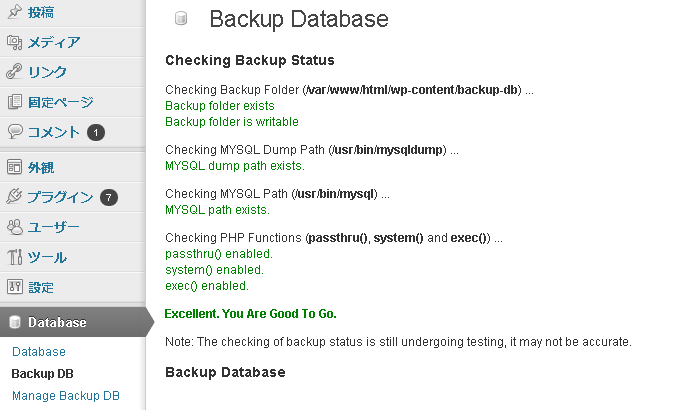The width and height of the screenshot is (674, 410).
Task: Click the media icon beside メディア
Action: click(x=14, y=42)
